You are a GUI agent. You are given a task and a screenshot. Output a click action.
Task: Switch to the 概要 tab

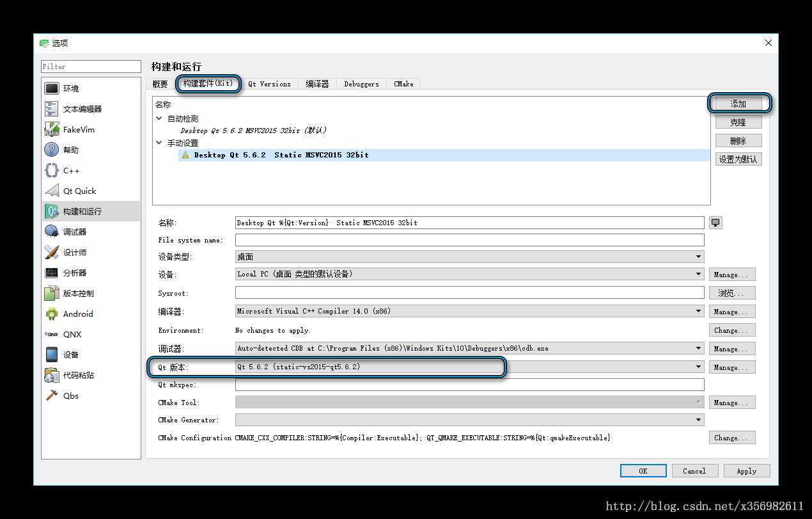click(160, 84)
